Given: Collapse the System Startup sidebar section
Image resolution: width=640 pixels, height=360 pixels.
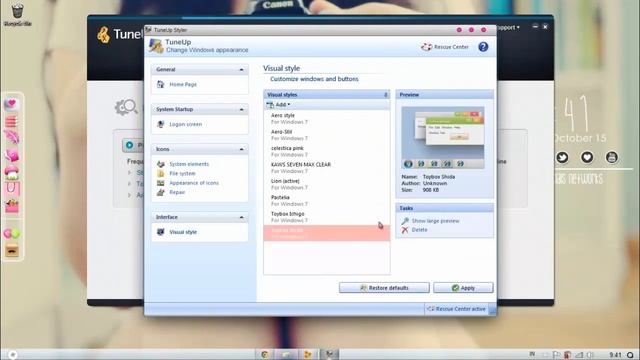Looking at the screenshot, I should [241, 110].
